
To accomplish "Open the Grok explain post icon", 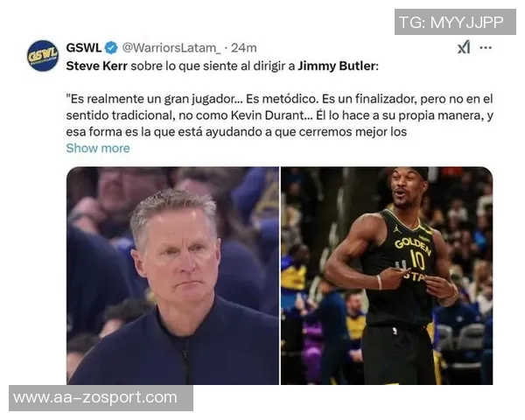I will point(464,47).
